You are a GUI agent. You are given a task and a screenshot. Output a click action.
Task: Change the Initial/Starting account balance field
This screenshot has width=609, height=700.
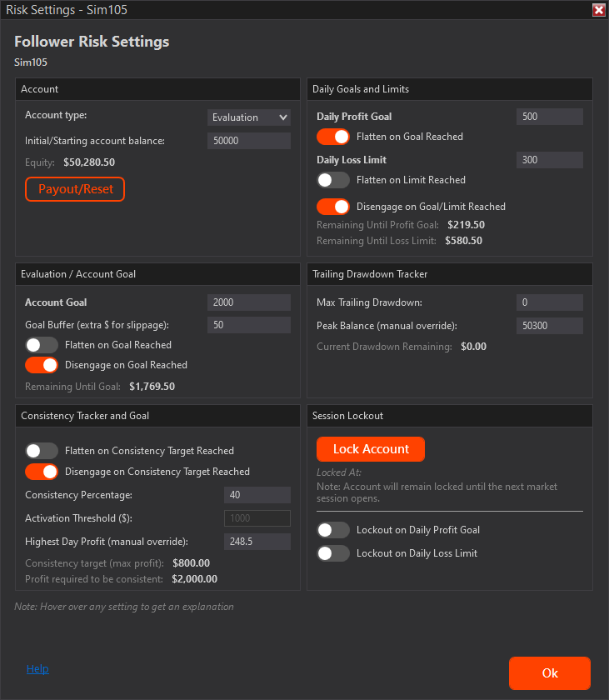point(248,141)
